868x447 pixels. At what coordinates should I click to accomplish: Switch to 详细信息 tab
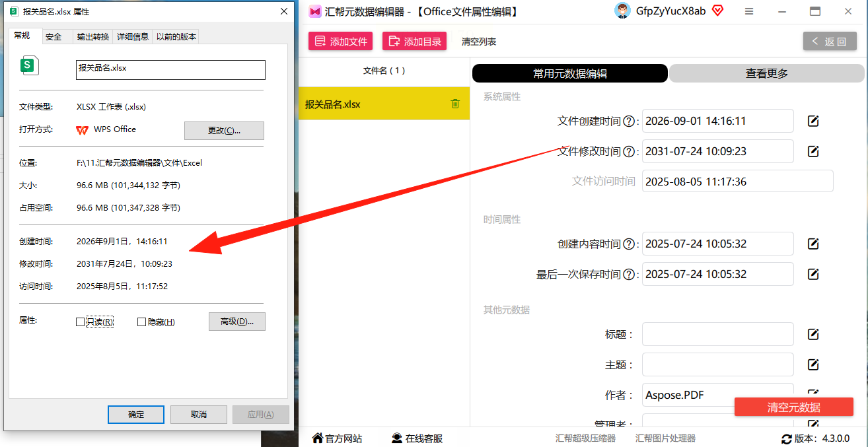(x=133, y=37)
